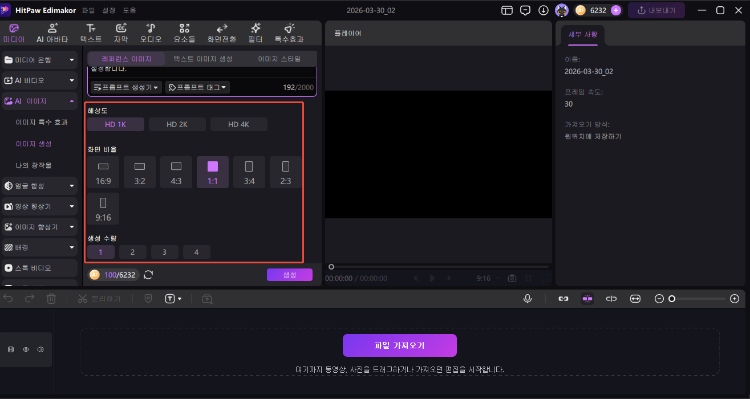Select HD 1K resolution

[x=115, y=124]
